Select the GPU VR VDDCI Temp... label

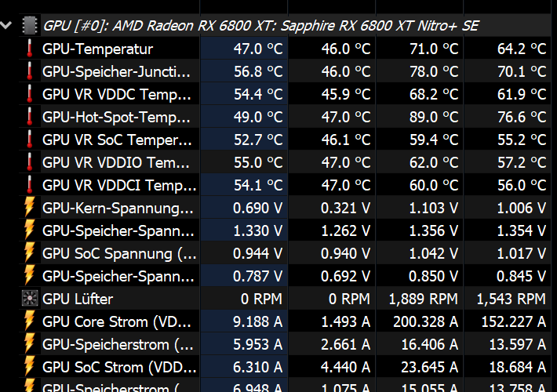(x=119, y=185)
